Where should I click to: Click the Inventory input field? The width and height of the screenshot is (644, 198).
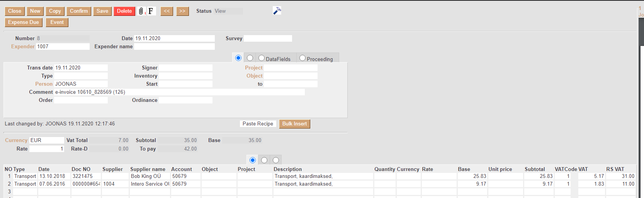coord(185,76)
